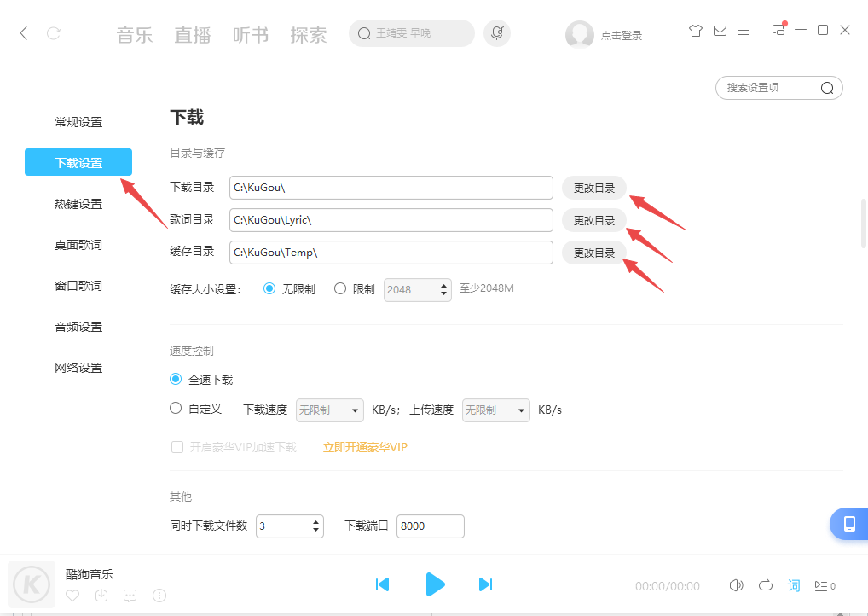Screen dimensions: 868x616
Task: Open the main menu hamburger icon
Action: [x=744, y=30]
